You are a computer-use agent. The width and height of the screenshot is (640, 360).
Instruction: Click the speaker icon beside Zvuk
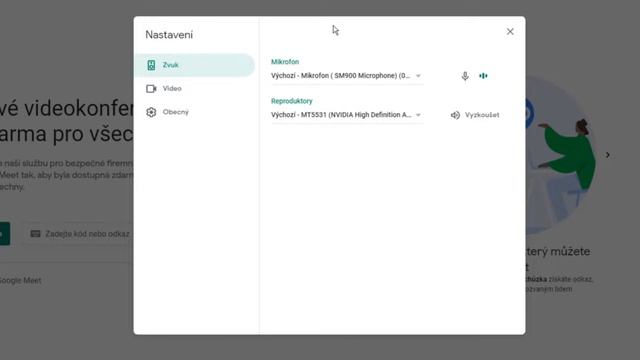[151, 65]
